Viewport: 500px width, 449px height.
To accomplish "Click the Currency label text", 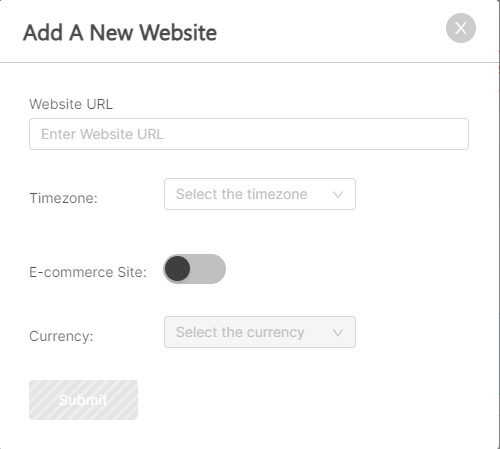I will pos(61,336).
